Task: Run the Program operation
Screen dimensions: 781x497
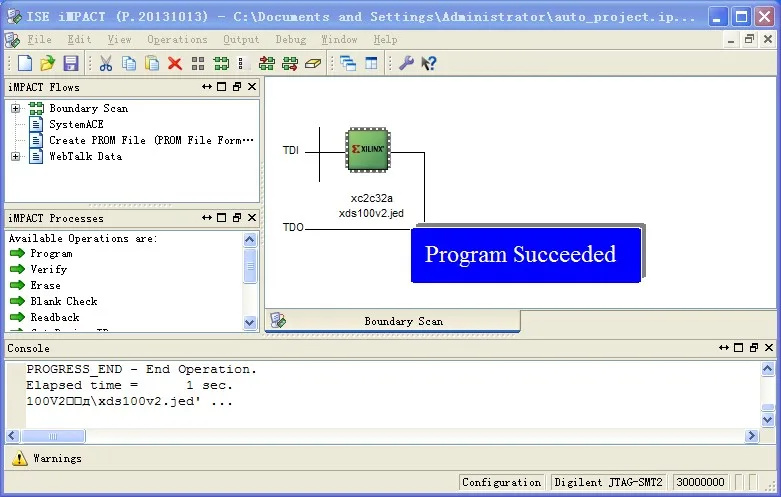Action: click(51, 253)
